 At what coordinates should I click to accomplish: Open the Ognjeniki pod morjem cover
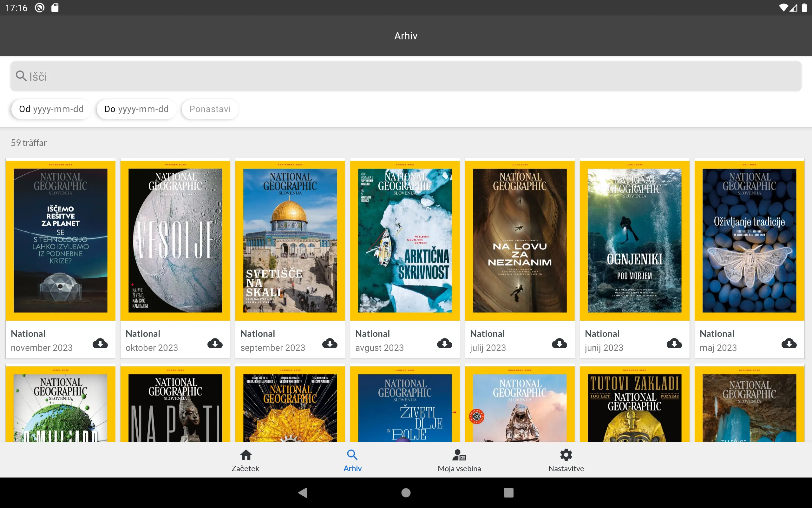tap(634, 241)
